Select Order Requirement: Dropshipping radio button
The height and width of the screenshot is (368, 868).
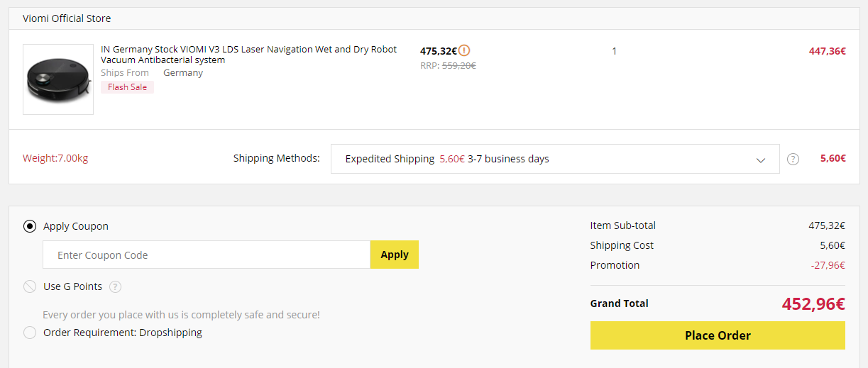[x=30, y=333]
